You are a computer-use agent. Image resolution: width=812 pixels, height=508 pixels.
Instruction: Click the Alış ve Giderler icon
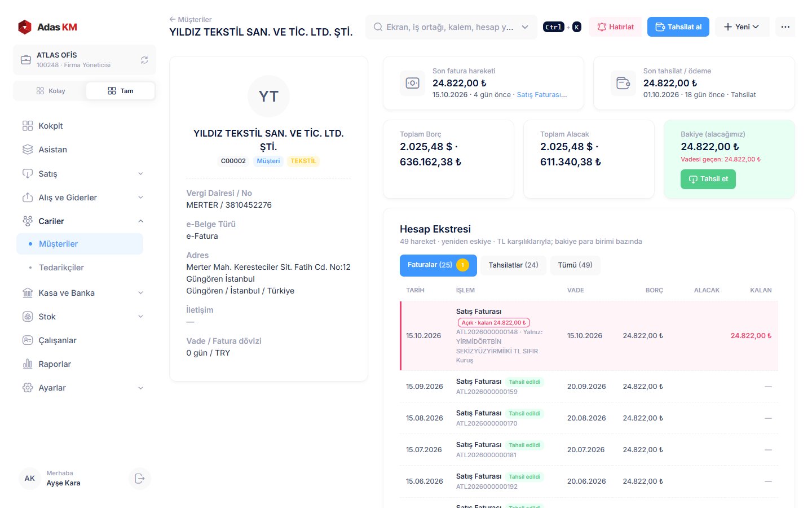pyautogui.click(x=28, y=198)
